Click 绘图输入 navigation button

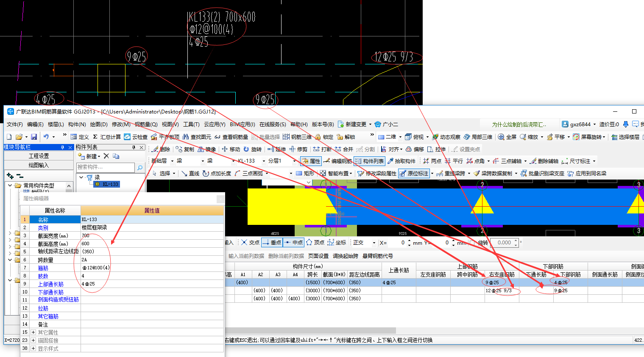click(39, 165)
